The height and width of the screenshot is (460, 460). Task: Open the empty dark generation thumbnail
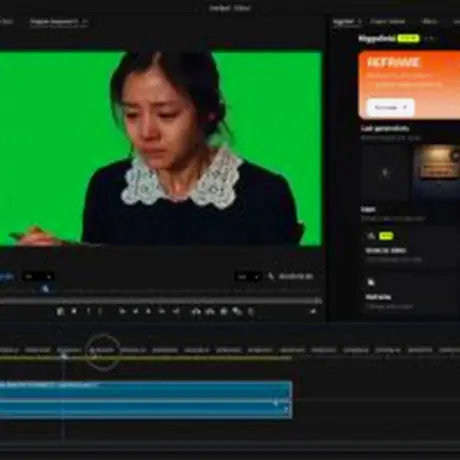pos(386,173)
